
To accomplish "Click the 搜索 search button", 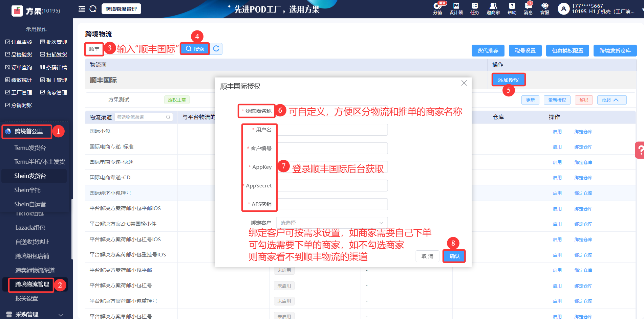I will pyautogui.click(x=195, y=49).
